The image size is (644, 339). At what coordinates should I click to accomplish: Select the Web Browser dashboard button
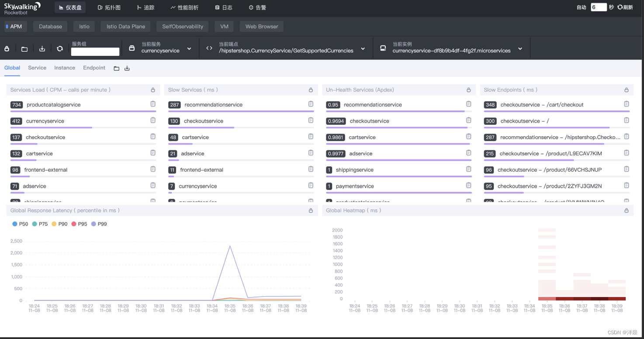[x=262, y=26]
